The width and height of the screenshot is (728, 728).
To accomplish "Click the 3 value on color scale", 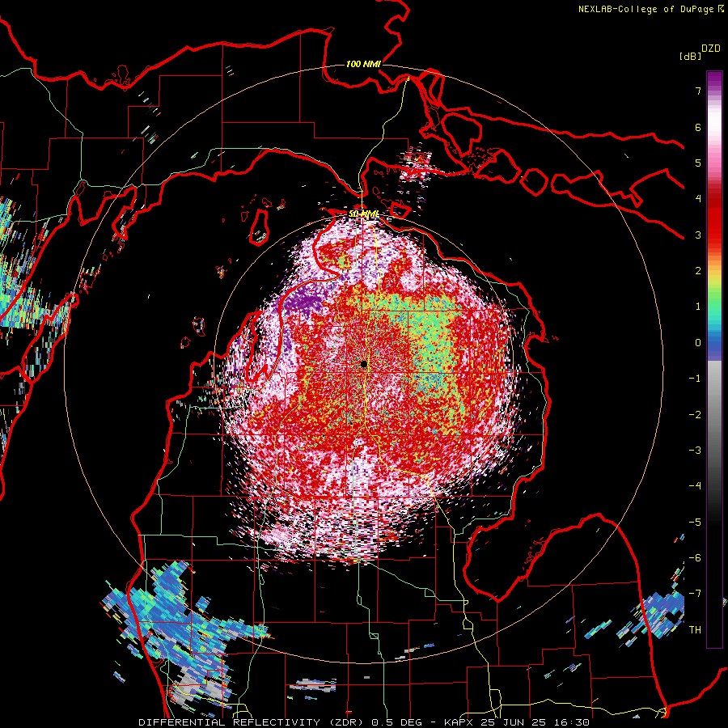I will click(698, 235).
